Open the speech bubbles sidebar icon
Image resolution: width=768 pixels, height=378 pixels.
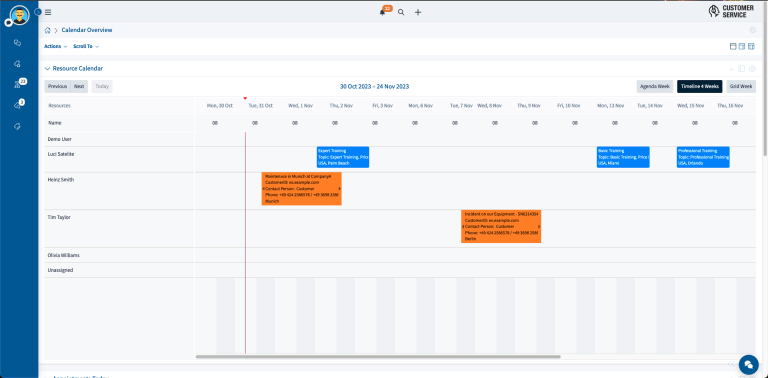tap(18, 43)
